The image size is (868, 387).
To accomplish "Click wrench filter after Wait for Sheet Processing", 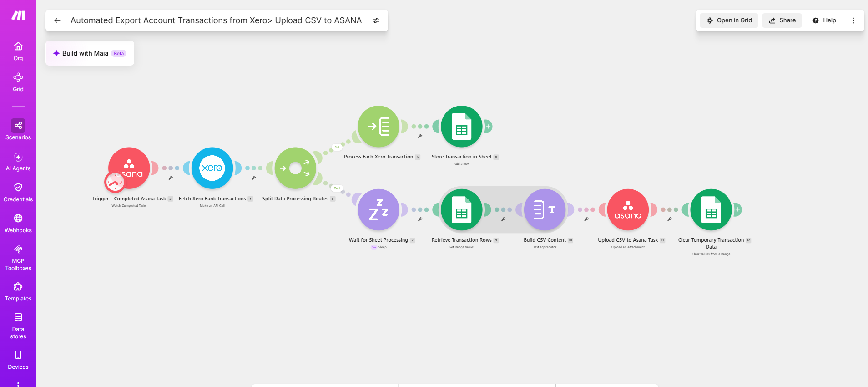I will (x=420, y=219).
